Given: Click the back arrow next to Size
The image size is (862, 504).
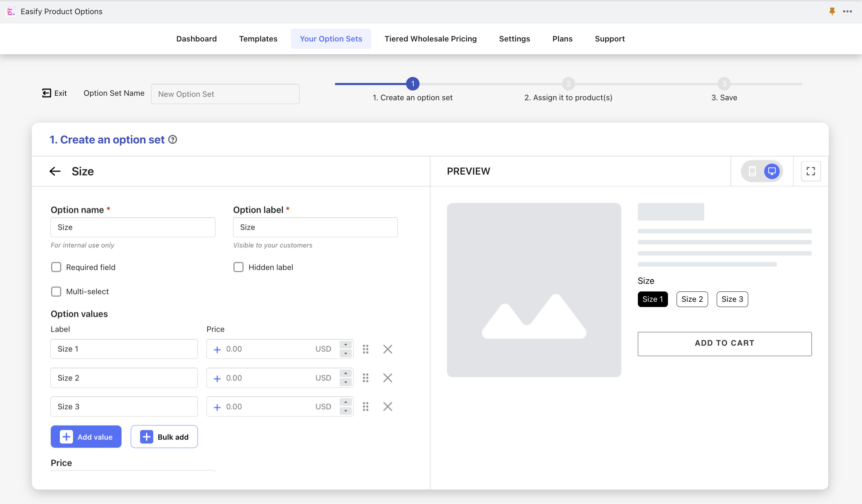Looking at the screenshot, I should 55,171.
